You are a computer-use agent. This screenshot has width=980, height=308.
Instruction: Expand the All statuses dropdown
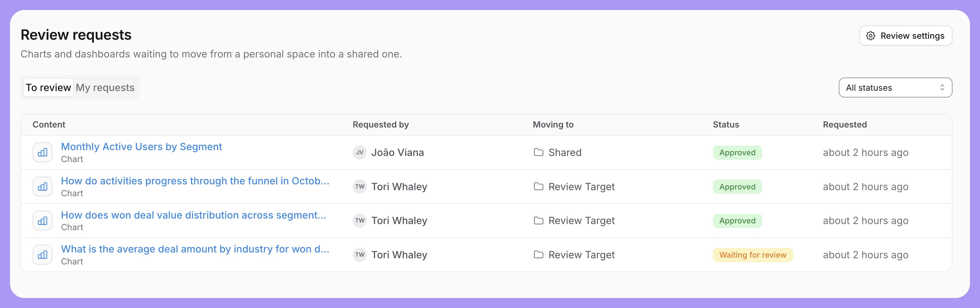tap(895, 88)
